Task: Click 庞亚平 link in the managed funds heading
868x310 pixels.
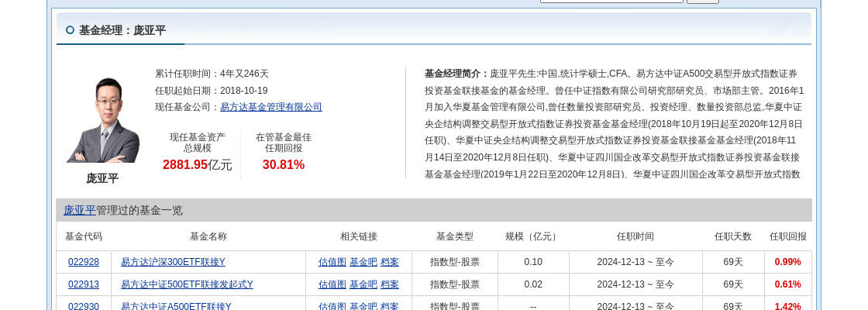Action: (x=80, y=210)
